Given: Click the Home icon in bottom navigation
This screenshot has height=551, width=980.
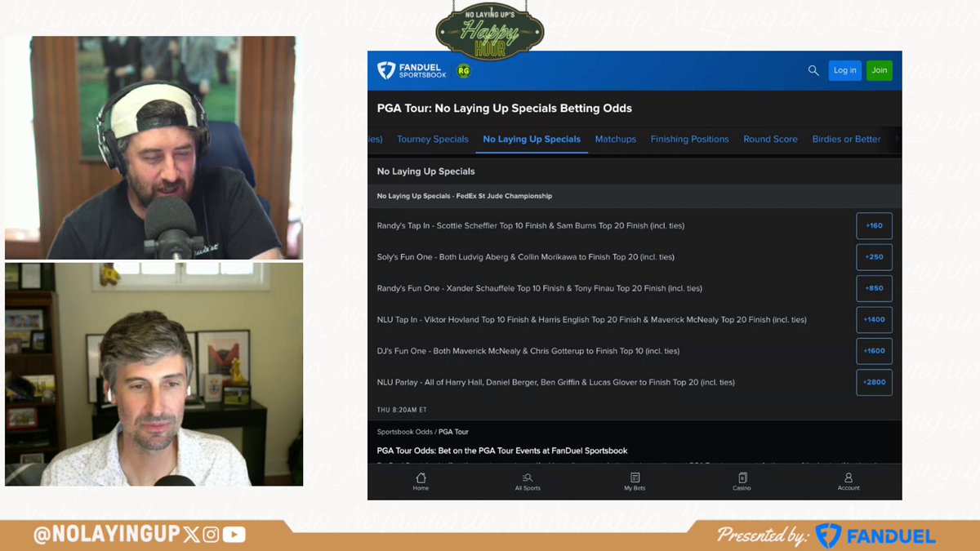Looking at the screenshot, I should click(421, 482).
